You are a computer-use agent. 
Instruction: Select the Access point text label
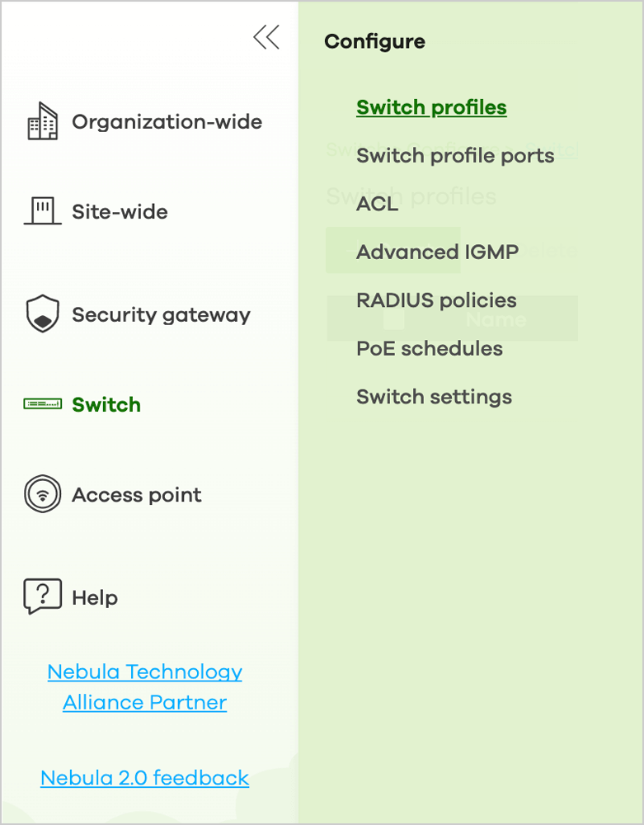click(x=137, y=494)
